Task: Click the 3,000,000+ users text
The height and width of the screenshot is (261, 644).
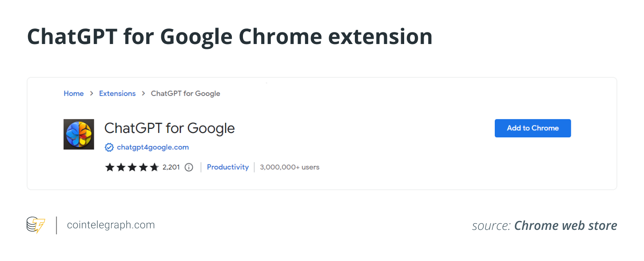Action: click(290, 167)
